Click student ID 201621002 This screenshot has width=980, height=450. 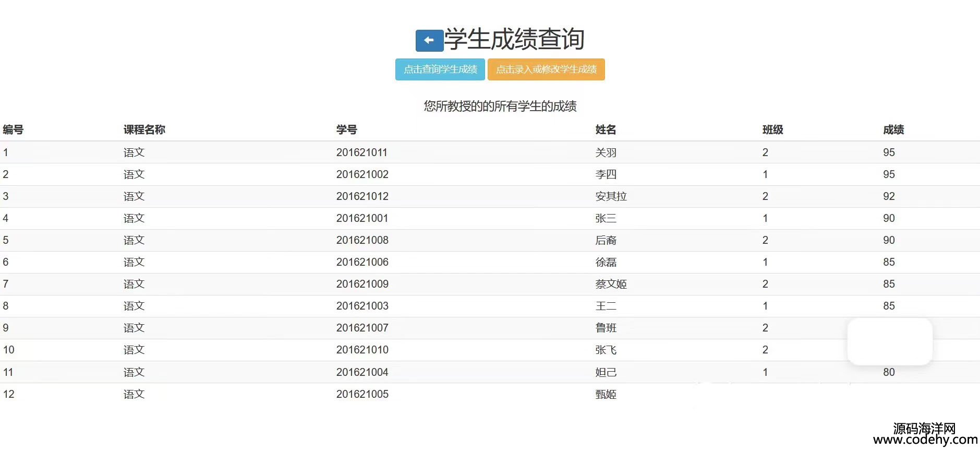[362, 174]
